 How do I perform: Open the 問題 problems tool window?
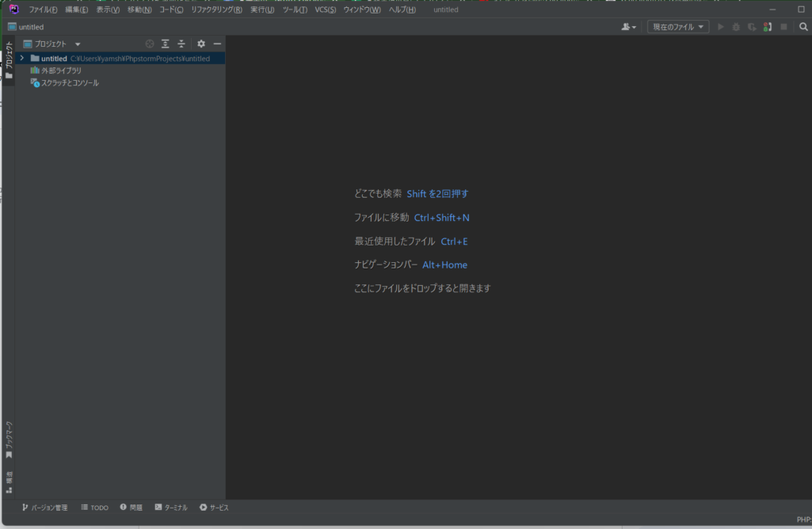[x=131, y=508]
